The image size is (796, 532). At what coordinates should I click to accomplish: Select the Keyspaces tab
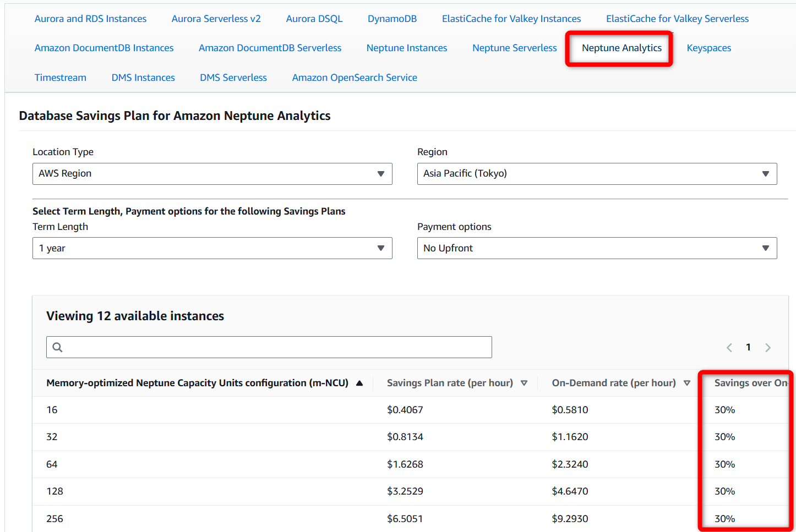click(709, 48)
